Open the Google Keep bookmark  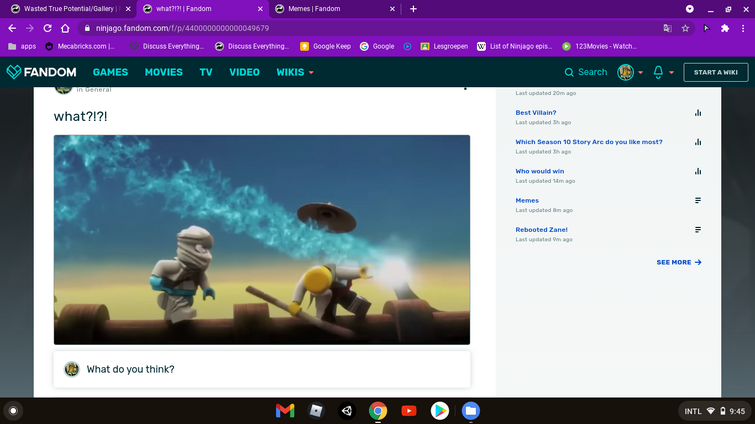point(325,46)
